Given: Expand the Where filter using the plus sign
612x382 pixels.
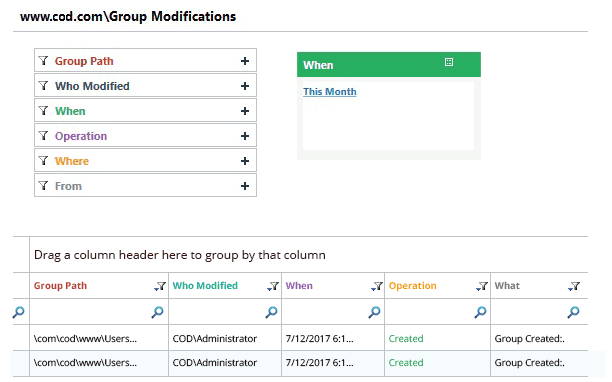Looking at the screenshot, I should pos(245,161).
